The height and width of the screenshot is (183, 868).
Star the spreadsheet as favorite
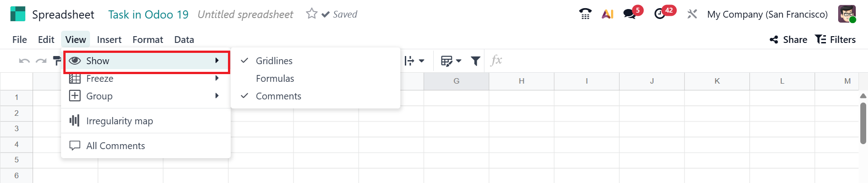tap(312, 14)
